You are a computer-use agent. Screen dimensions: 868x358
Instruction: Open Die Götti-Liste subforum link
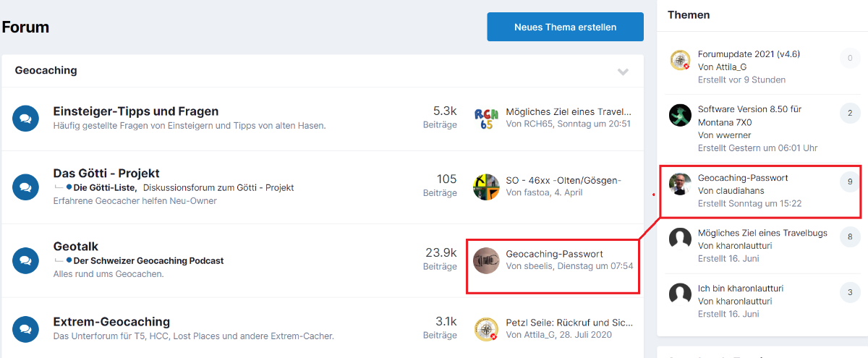point(105,187)
